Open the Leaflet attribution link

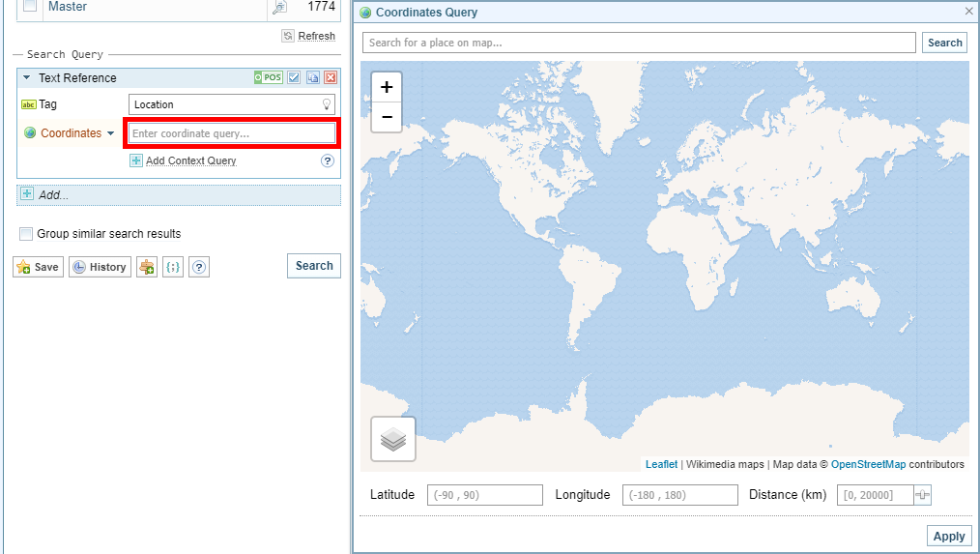point(661,464)
